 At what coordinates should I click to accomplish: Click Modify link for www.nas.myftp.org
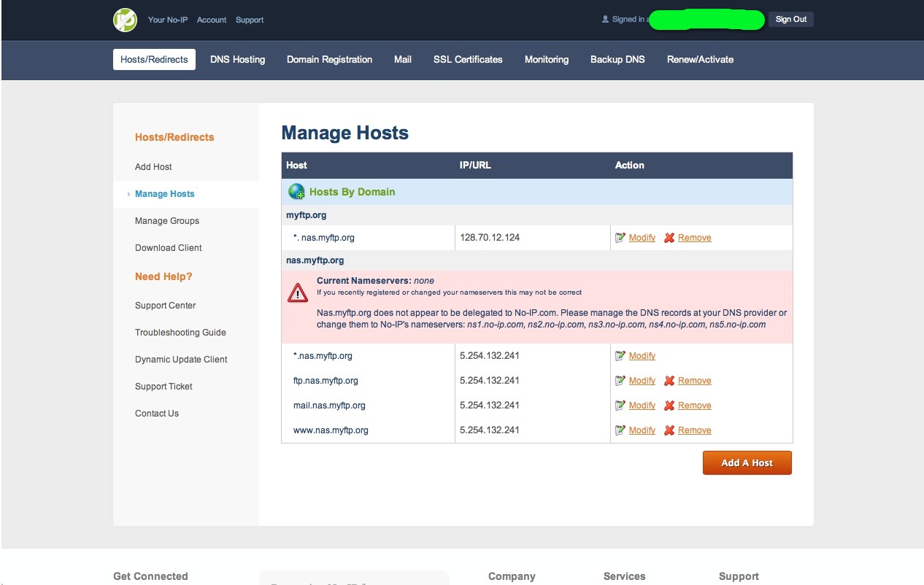(x=642, y=430)
